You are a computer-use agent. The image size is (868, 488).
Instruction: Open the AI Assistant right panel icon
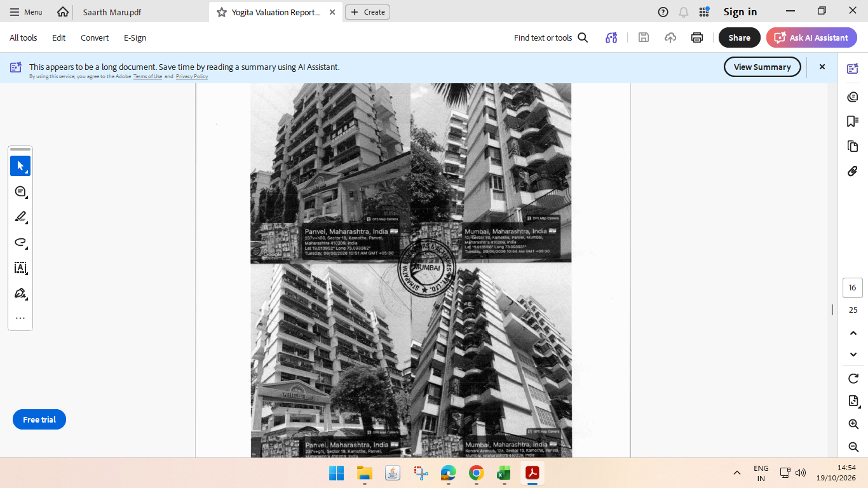tap(853, 69)
